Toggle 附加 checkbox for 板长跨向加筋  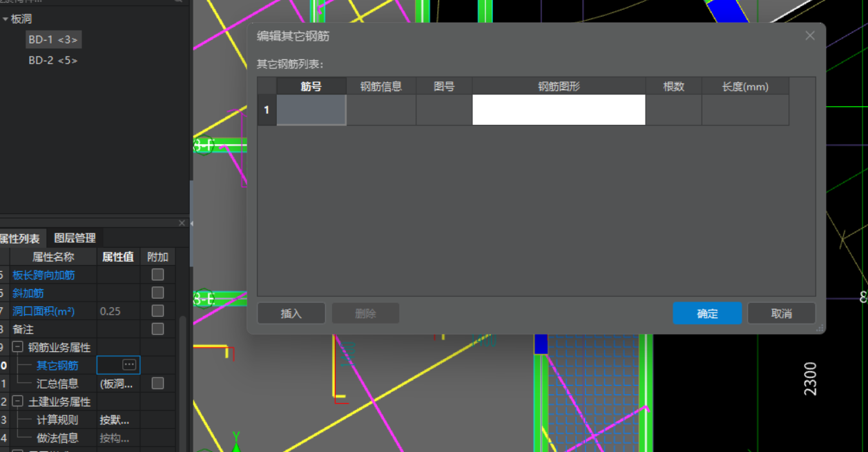pyautogui.click(x=157, y=275)
